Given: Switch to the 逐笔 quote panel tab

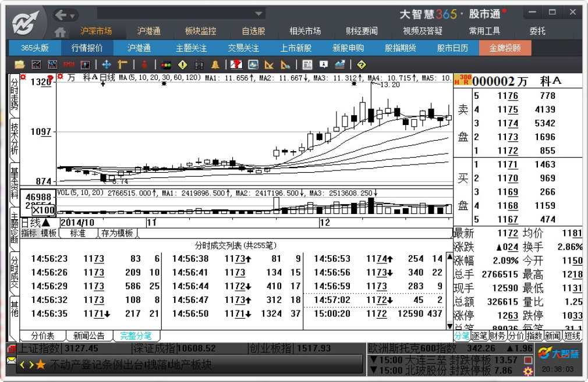Looking at the screenshot, I should (479, 336).
